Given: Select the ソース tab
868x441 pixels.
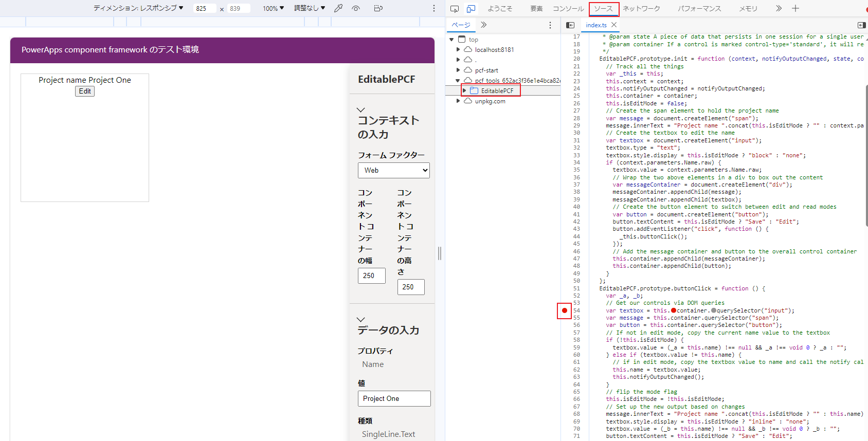Looking at the screenshot, I should (604, 9).
